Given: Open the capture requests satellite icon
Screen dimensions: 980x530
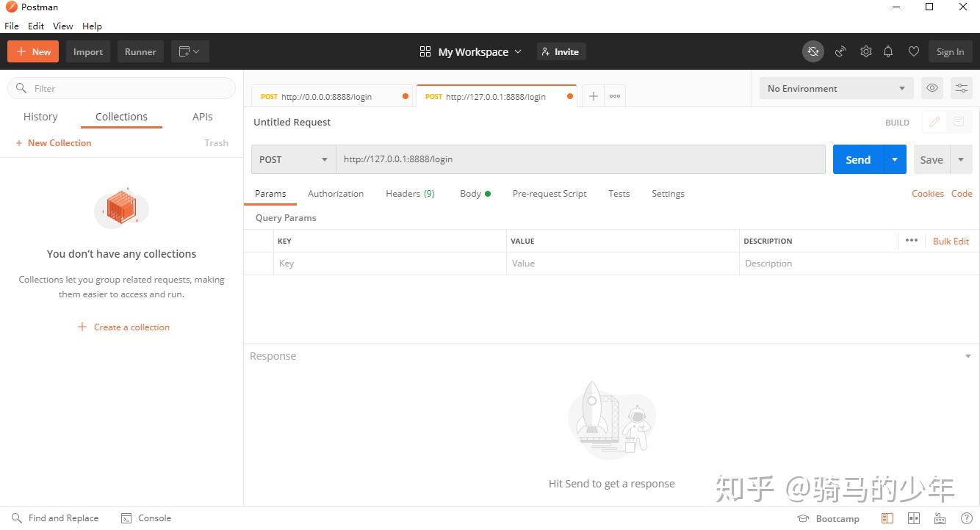Looking at the screenshot, I should tap(840, 51).
